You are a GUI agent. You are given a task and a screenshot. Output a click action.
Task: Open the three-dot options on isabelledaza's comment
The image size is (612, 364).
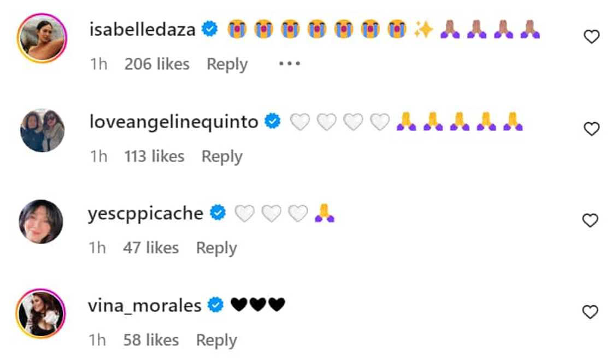tap(289, 64)
